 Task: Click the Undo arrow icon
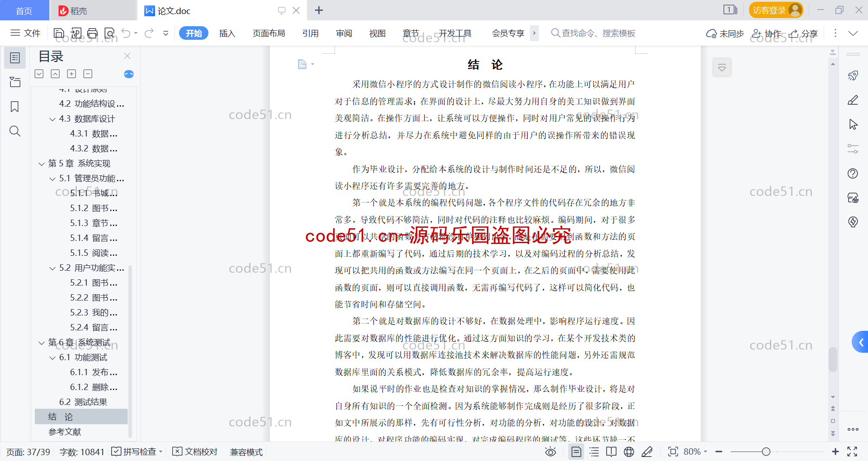(126, 33)
